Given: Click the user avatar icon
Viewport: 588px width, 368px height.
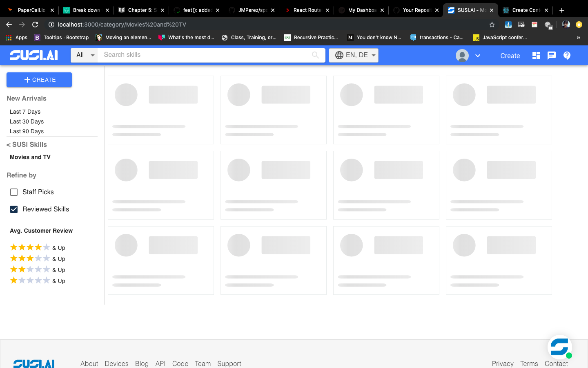Looking at the screenshot, I should 461,56.
